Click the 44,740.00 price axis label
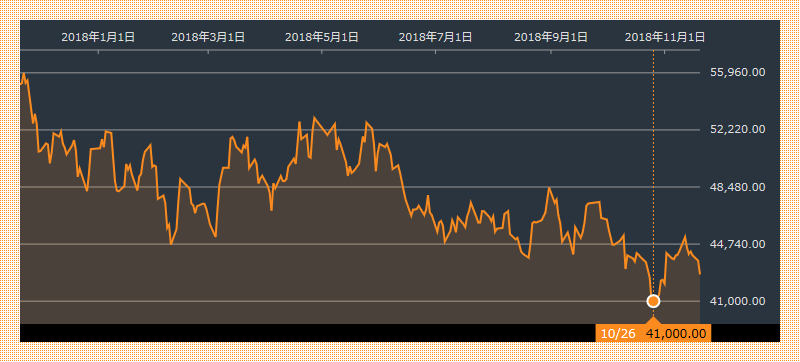The width and height of the screenshot is (800, 362). point(738,244)
